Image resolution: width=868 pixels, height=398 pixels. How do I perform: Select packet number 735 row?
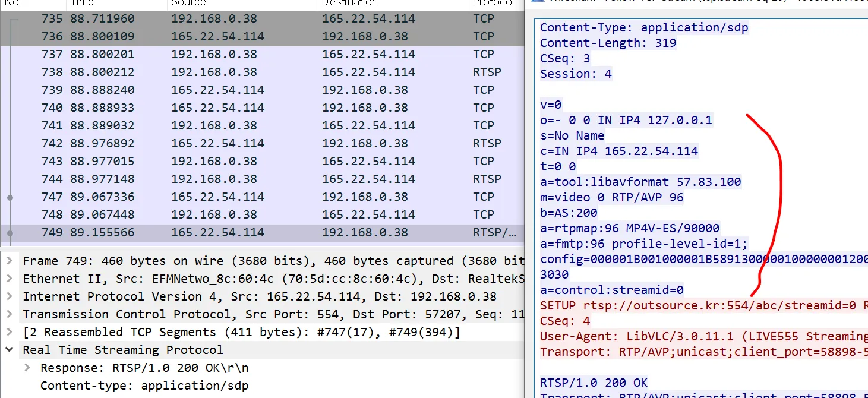coord(262,18)
